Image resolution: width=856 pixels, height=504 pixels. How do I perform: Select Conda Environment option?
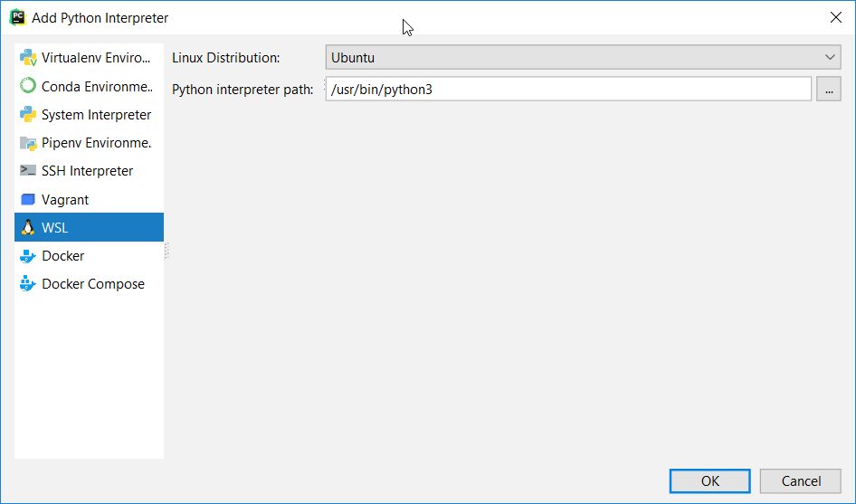tap(89, 86)
